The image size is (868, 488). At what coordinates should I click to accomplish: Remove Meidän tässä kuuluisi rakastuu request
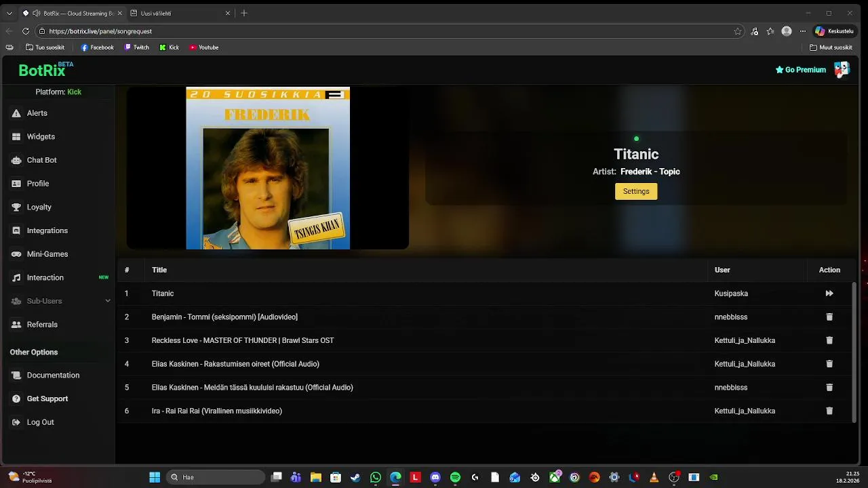click(x=829, y=388)
